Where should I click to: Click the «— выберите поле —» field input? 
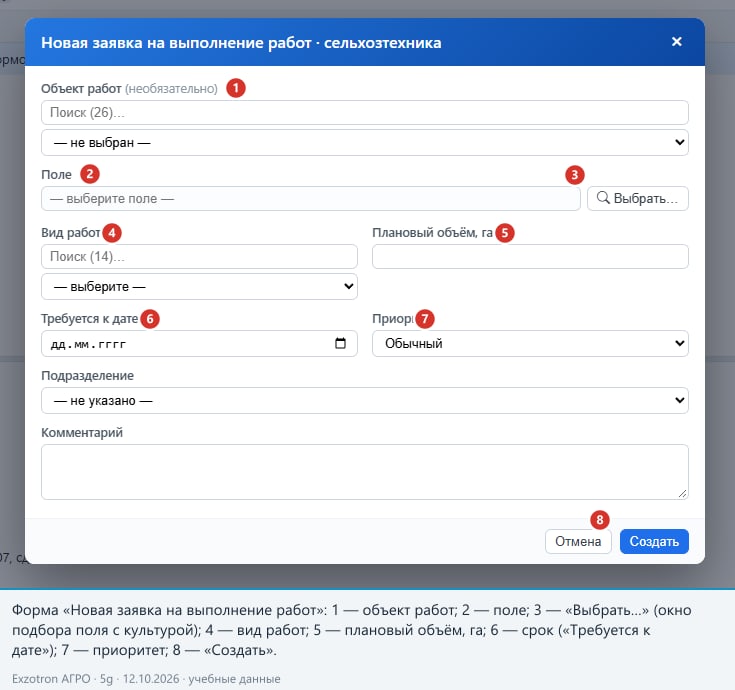pos(310,199)
